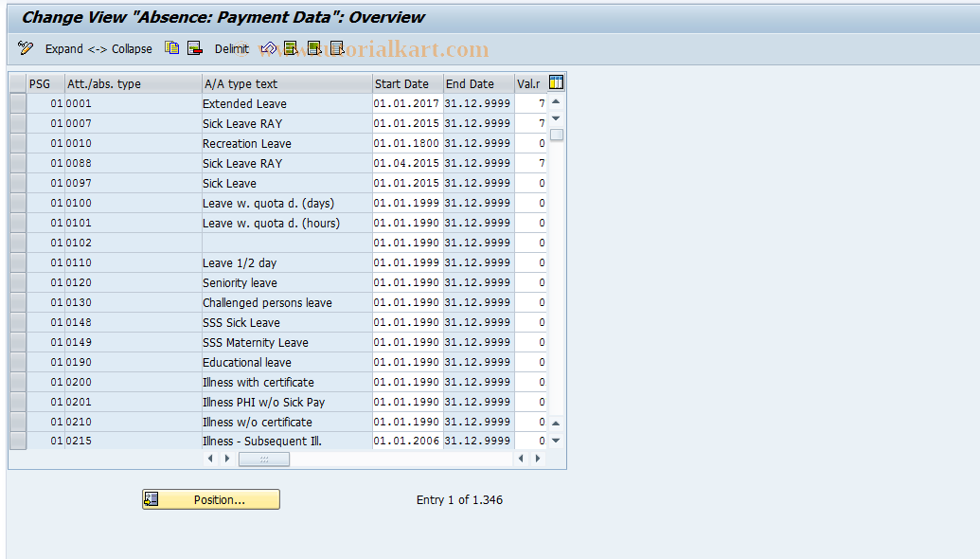Click the Undo Change icon
The width and height of the screenshot is (980, 559).
click(x=268, y=48)
